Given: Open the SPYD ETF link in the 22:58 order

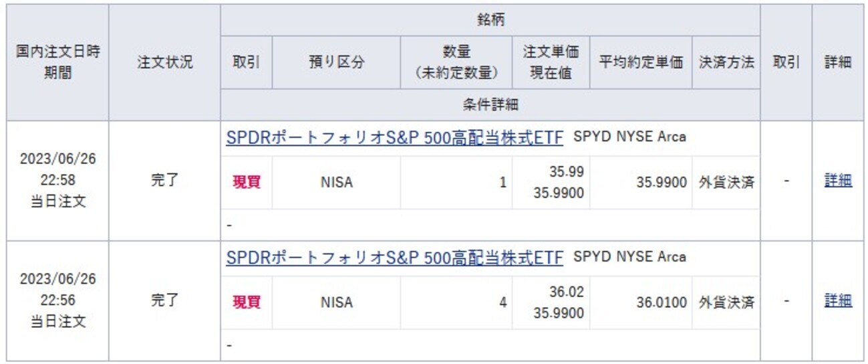Looking at the screenshot, I should tap(394, 138).
